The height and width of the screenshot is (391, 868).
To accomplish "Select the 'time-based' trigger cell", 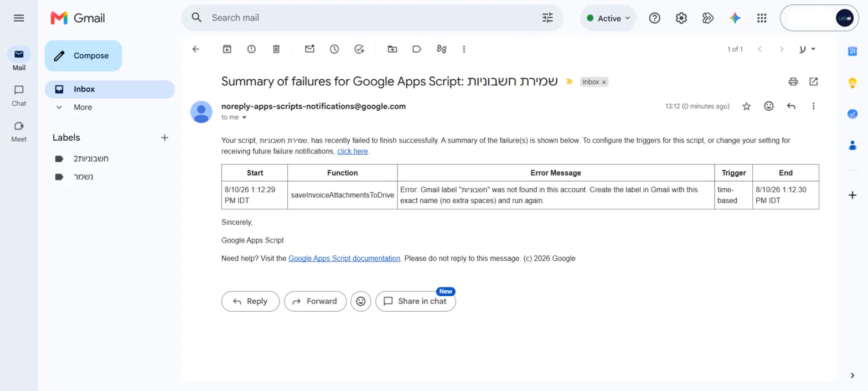I will 733,195.
